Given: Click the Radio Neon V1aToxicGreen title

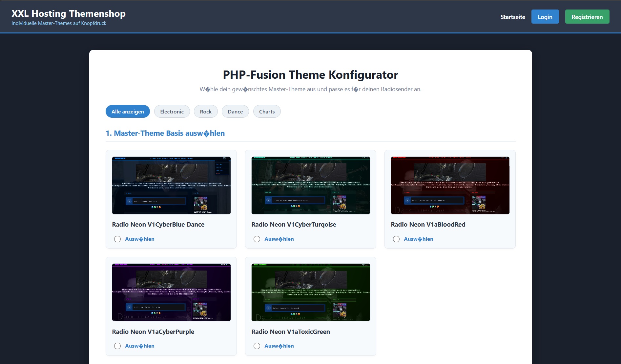Looking at the screenshot, I should point(291,332).
